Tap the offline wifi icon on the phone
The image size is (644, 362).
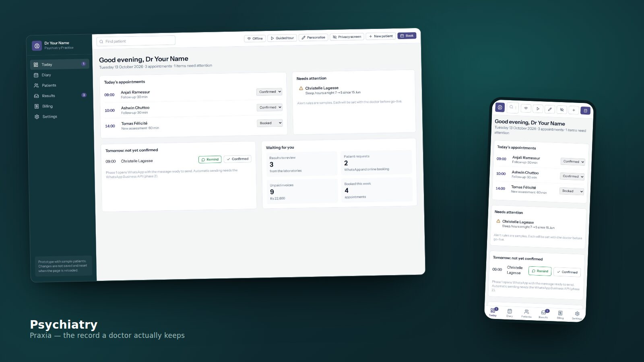click(526, 108)
